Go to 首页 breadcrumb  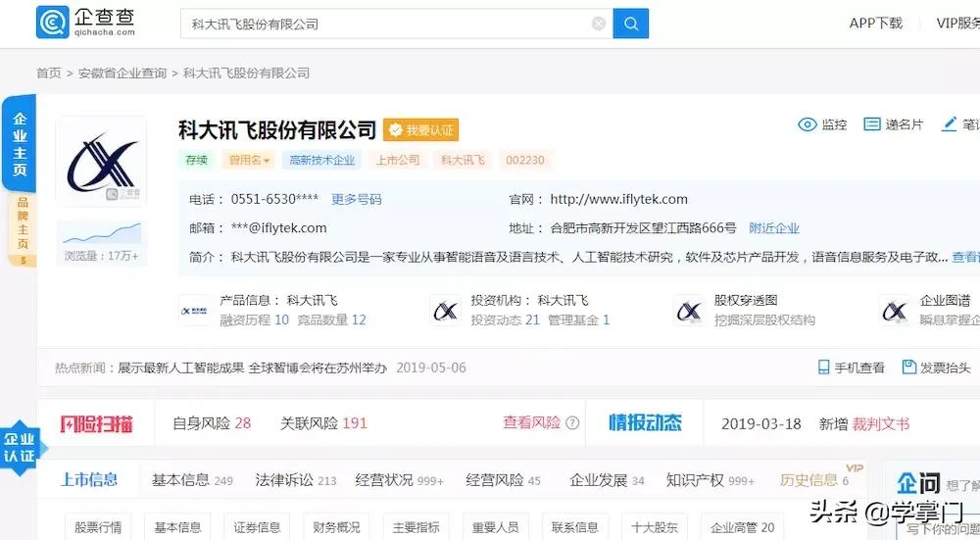point(49,74)
